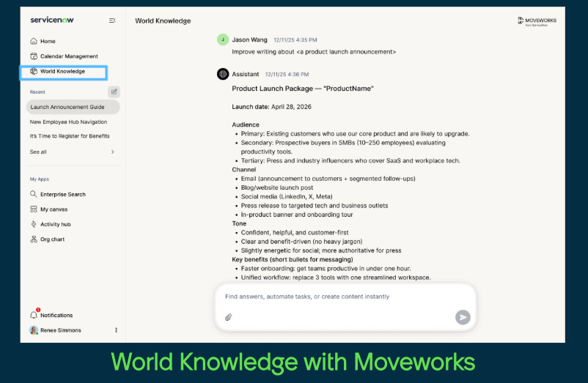Click the World Knowledge globe icon
588x383 pixels.
[34, 71]
